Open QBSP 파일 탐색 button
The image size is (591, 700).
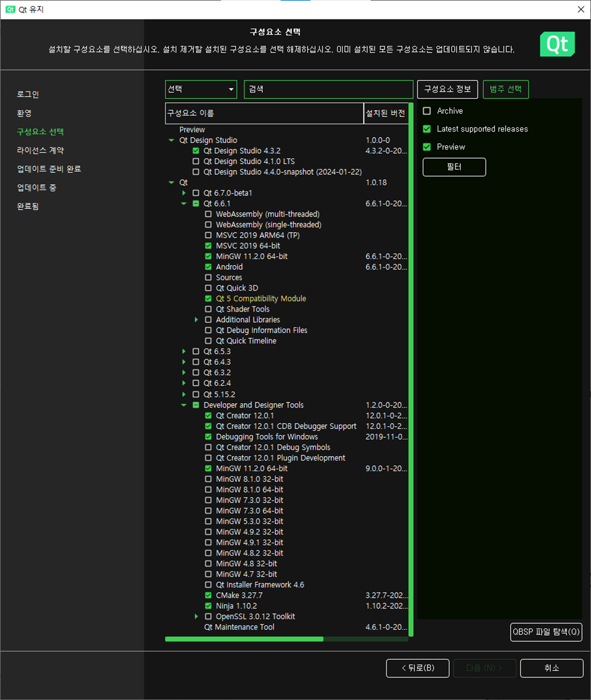546,632
